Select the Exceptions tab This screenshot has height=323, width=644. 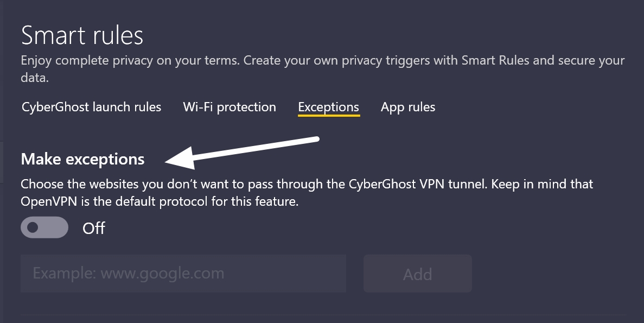328,107
